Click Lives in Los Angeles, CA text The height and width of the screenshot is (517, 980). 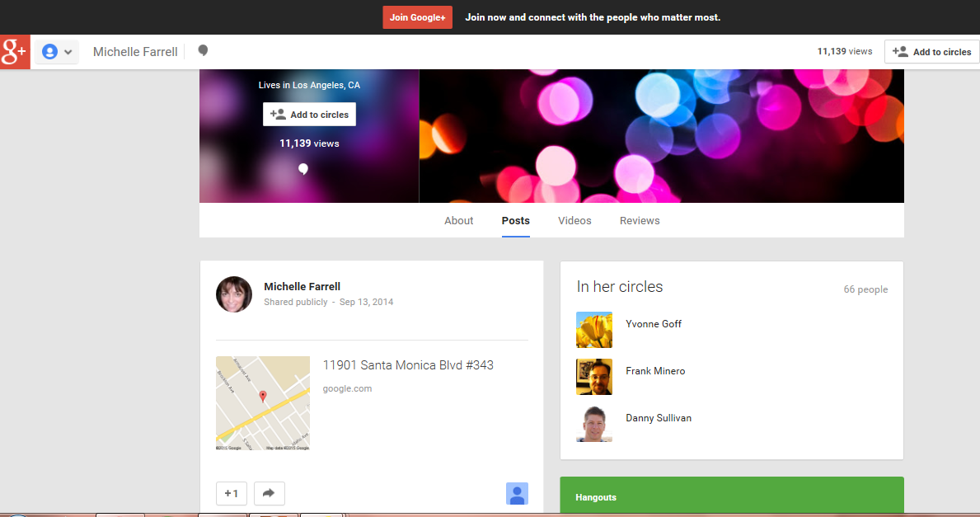click(x=309, y=85)
